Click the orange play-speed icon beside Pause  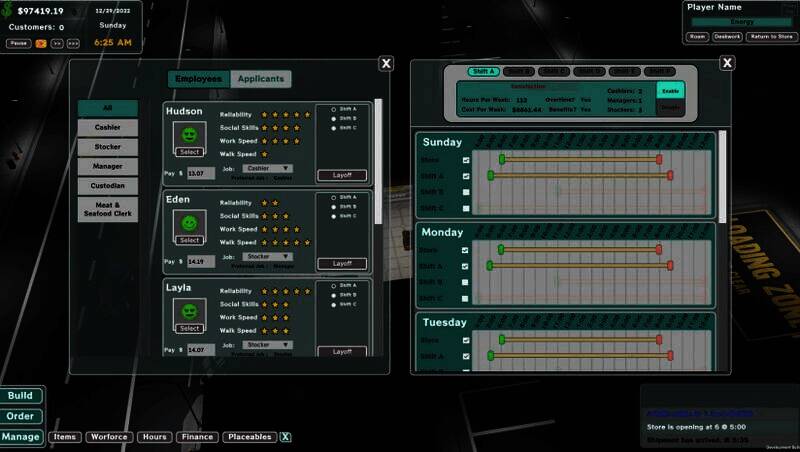point(41,43)
